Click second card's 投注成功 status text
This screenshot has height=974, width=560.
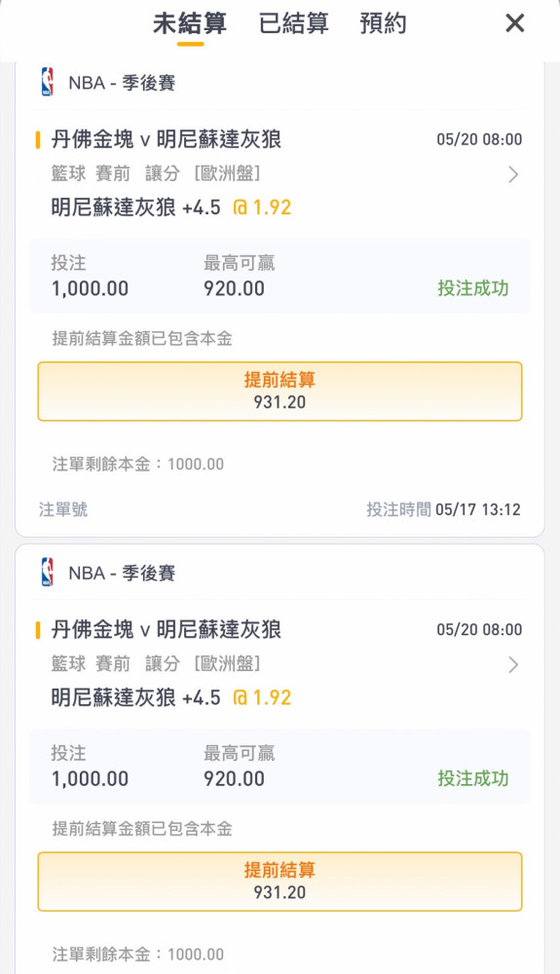pyautogui.click(x=473, y=778)
